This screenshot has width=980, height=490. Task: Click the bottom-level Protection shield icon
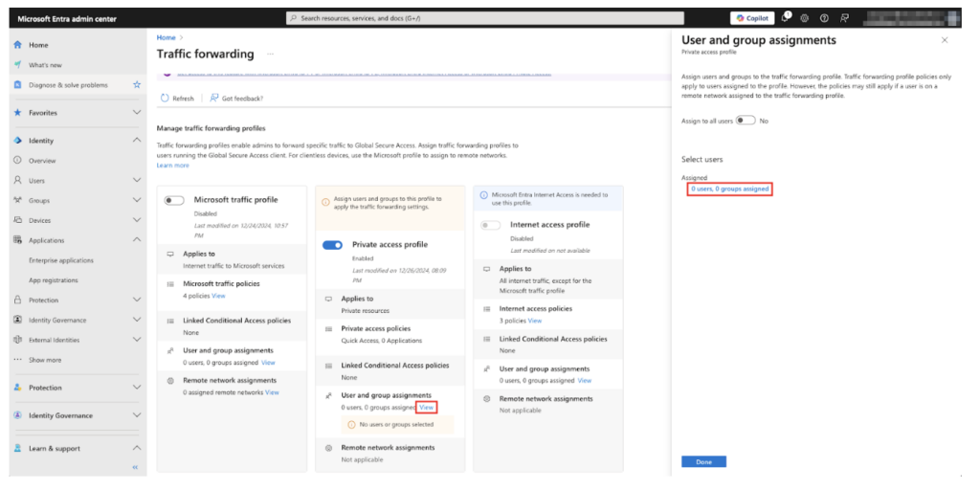coord(18,388)
